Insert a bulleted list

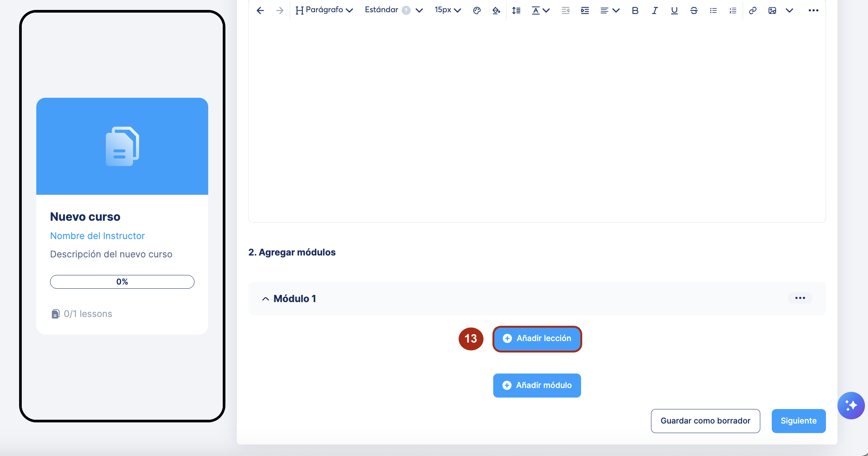pos(713,10)
